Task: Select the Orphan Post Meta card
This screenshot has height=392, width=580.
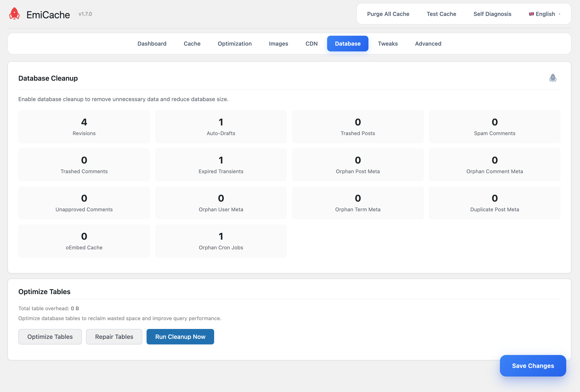Action: (x=358, y=165)
